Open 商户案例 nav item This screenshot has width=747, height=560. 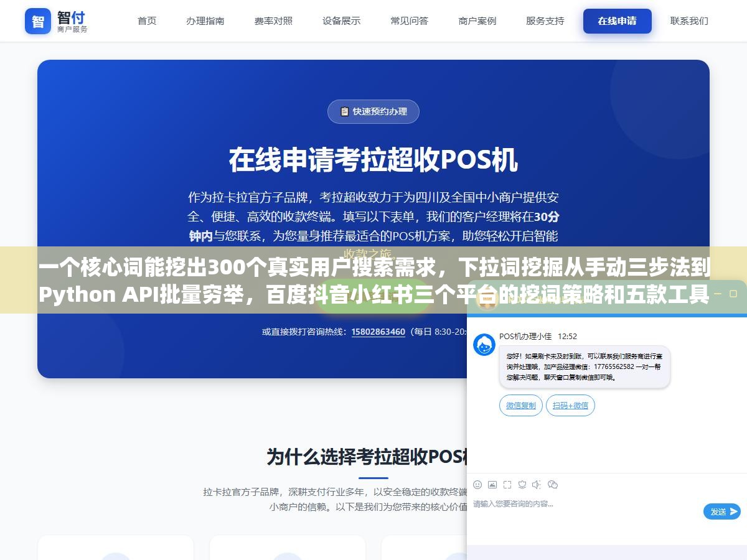tap(477, 21)
